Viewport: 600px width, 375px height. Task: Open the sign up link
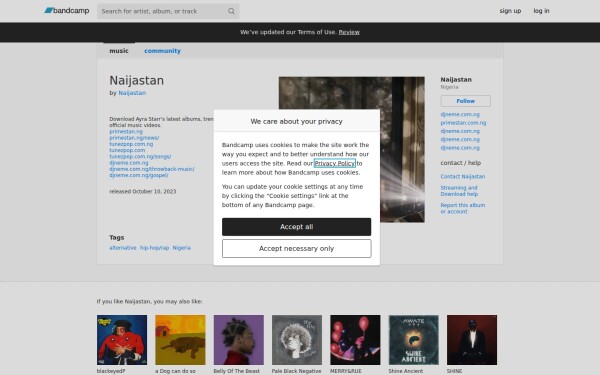click(510, 11)
